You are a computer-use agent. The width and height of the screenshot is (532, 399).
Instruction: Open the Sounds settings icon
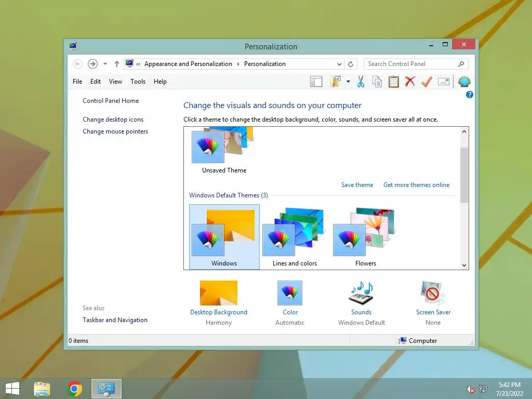(x=362, y=293)
